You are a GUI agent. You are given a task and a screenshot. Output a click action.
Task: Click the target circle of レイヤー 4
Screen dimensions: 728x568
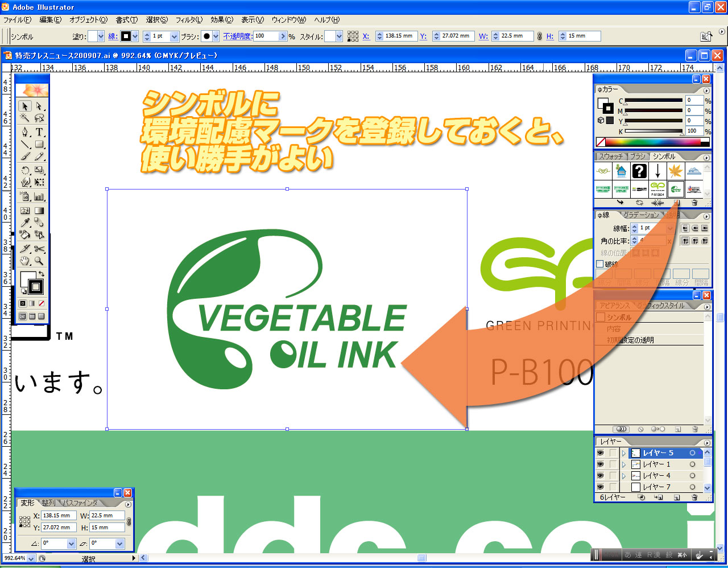[x=692, y=476]
